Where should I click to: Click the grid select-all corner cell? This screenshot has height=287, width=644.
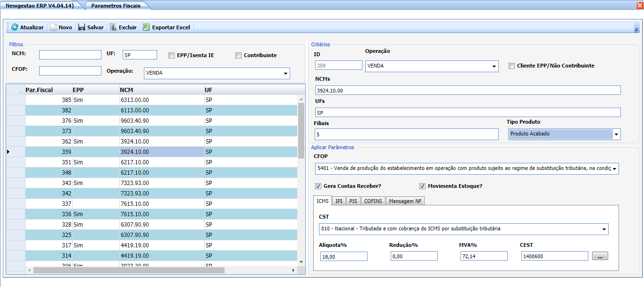click(x=16, y=90)
